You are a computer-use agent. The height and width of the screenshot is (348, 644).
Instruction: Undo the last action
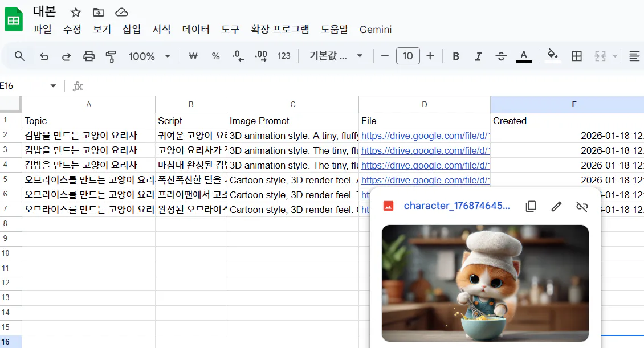point(44,56)
